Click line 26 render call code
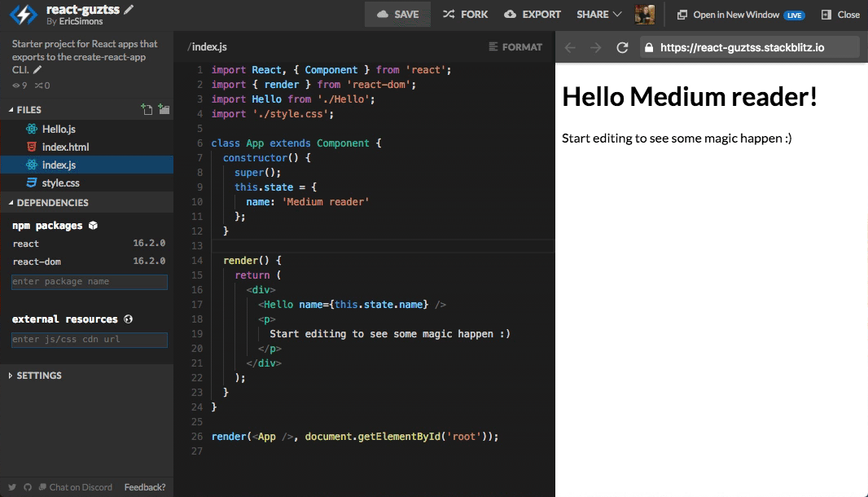This screenshot has width=868, height=497. 355,437
